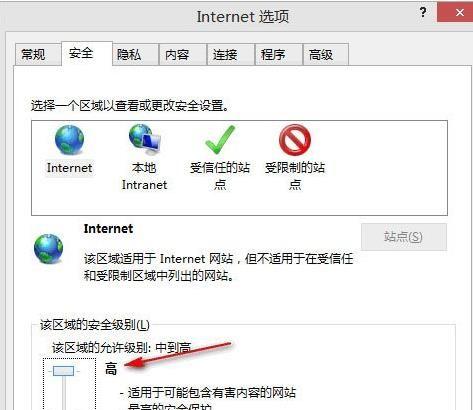The height and width of the screenshot is (410, 473).
Task: Close the Internet 选项 dialog
Action: [x=460, y=13]
